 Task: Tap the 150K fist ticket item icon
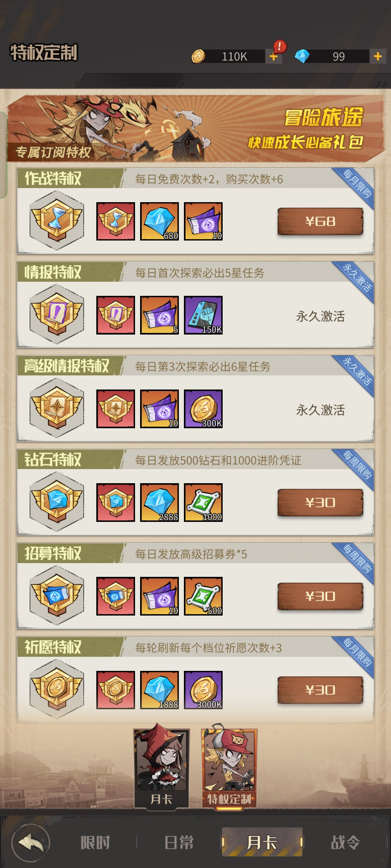(x=203, y=315)
